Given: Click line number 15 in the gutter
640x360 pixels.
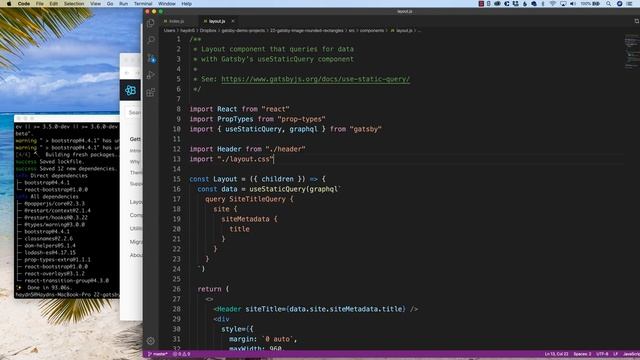Looking at the screenshot, I should pyautogui.click(x=176, y=179).
